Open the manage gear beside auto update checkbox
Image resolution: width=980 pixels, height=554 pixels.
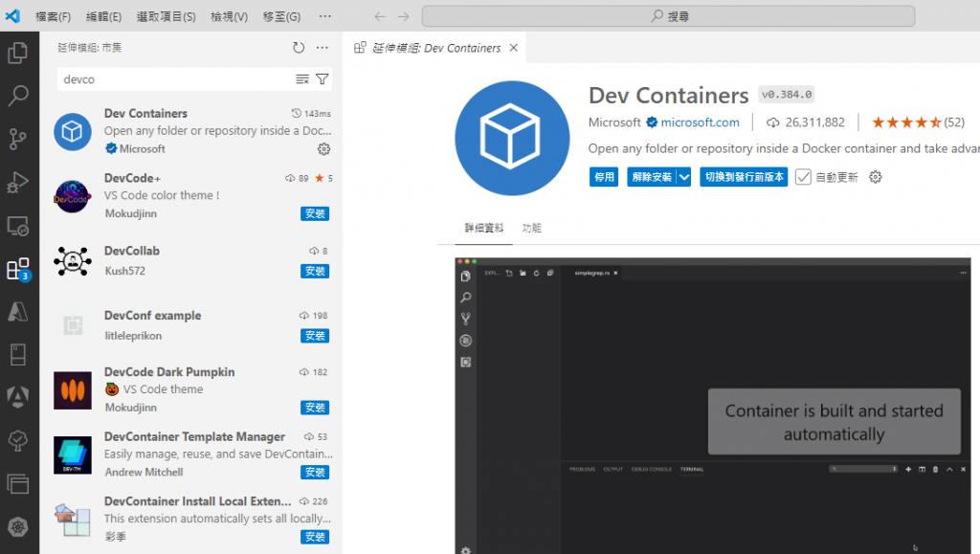pyautogui.click(x=876, y=177)
